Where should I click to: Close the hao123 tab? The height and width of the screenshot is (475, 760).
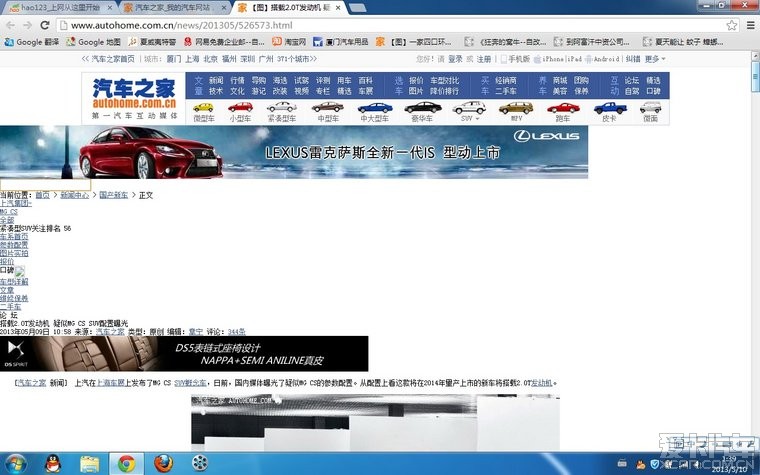click(110, 8)
